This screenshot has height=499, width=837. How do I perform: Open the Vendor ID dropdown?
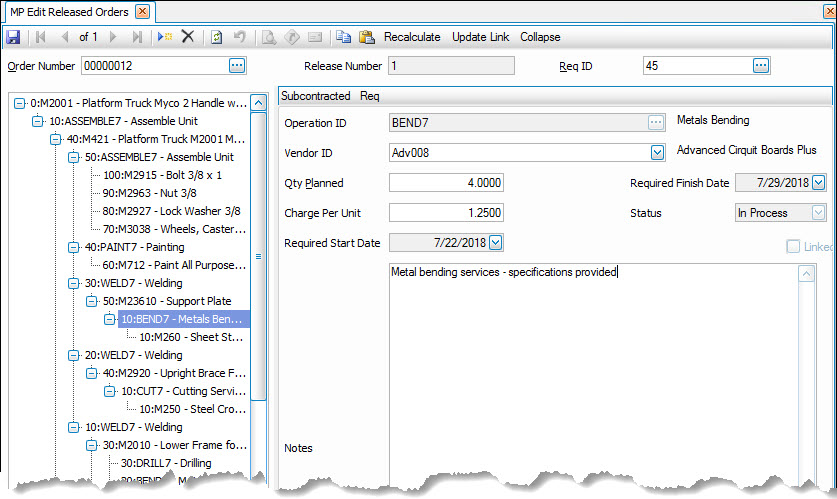pyautogui.click(x=657, y=153)
